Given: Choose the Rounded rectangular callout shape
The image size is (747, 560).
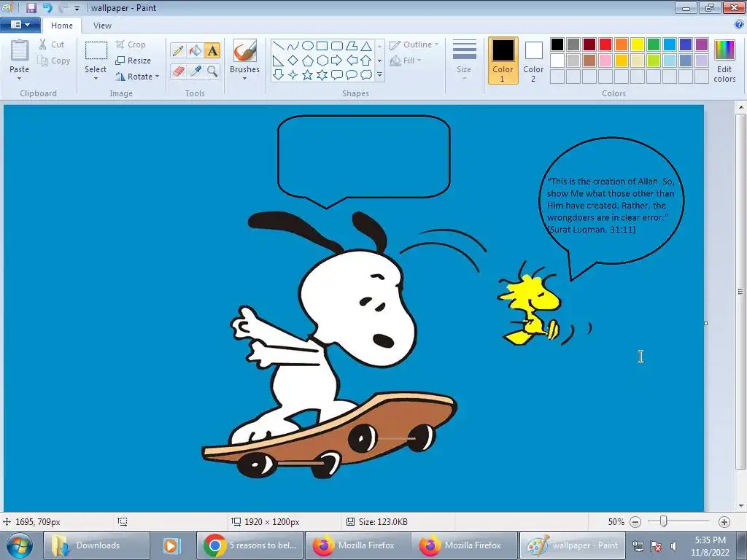Looking at the screenshot, I should click(337, 75).
